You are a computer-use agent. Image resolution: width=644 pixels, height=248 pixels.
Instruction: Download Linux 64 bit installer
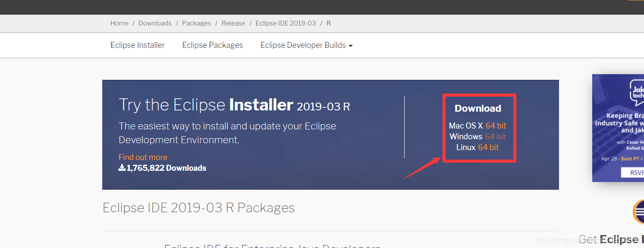488,147
